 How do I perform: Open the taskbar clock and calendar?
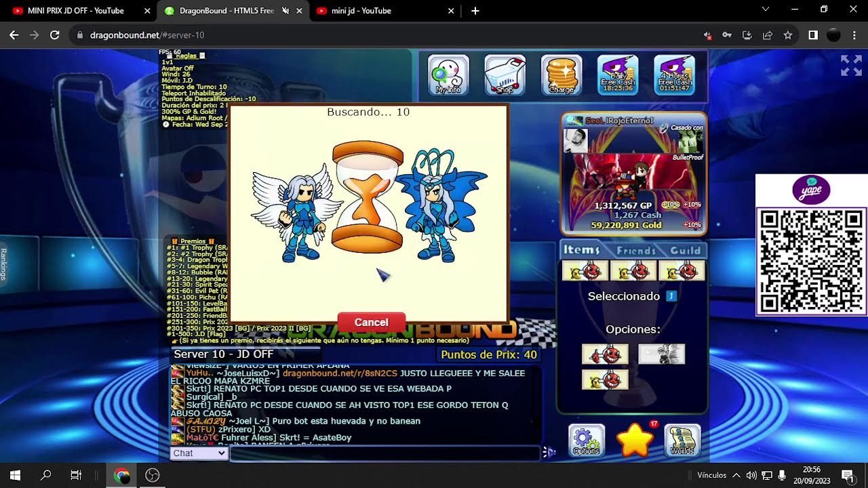coord(811,475)
